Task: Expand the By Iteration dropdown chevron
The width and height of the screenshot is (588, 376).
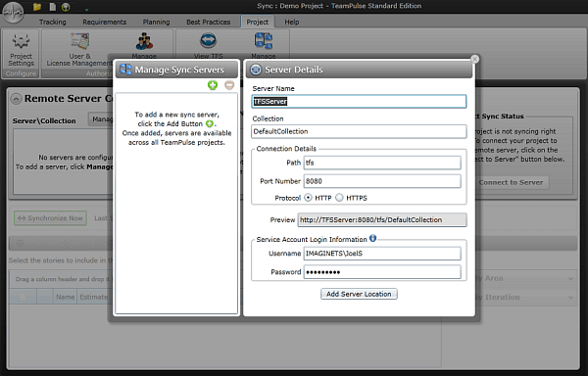Action: point(570,298)
